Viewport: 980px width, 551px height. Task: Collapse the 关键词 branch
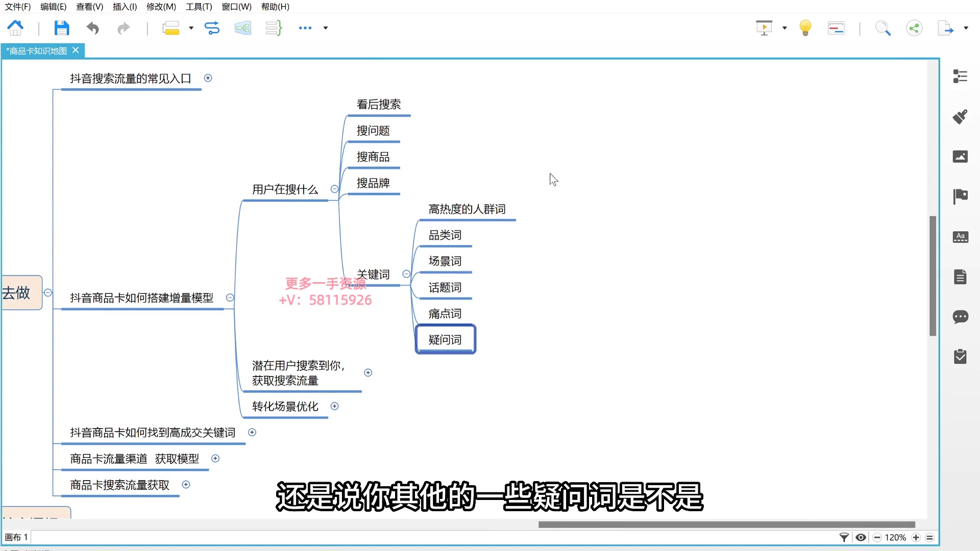pos(406,274)
